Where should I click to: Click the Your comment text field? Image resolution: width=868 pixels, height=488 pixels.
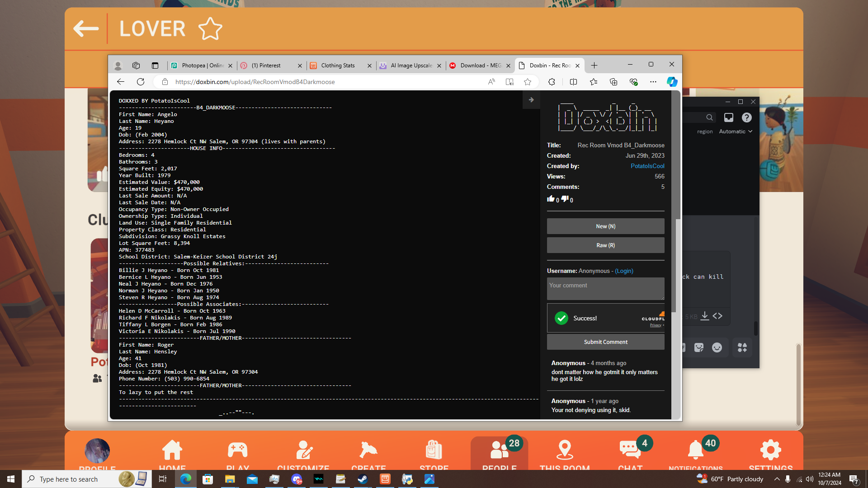605,288
